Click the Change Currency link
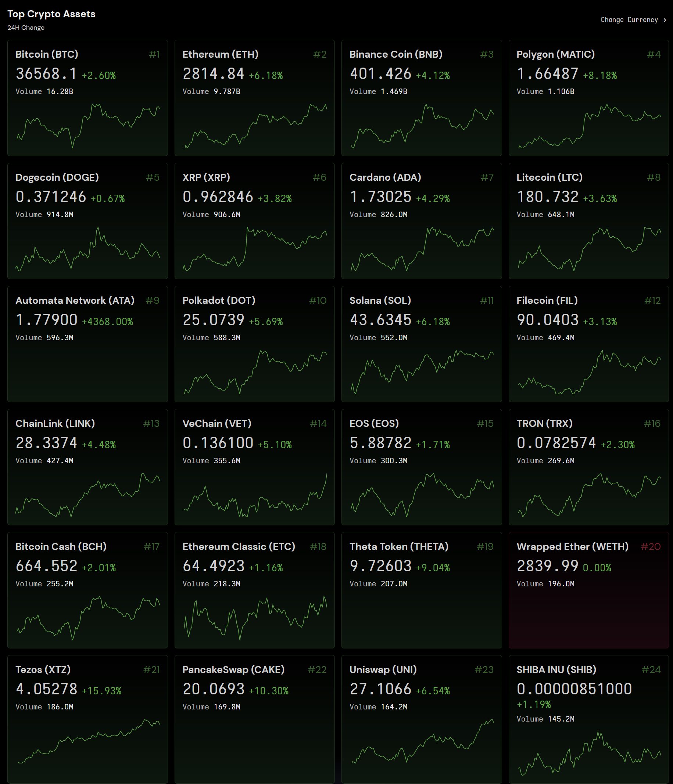Image resolution: width=673 pixels, height=784 pixels. point(629,20)
